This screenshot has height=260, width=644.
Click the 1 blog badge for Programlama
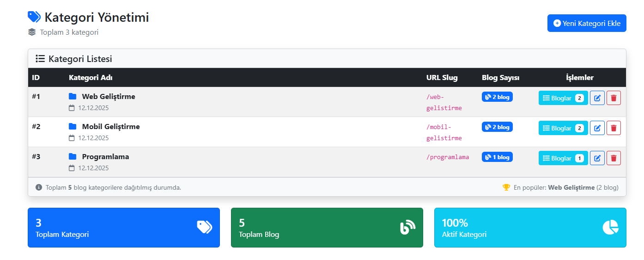click(497, 157)
